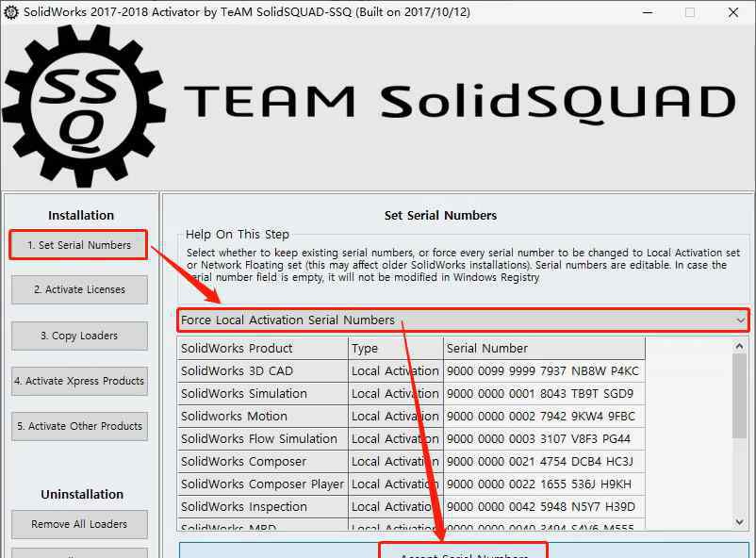Close the Activator window
This screenshot has width=756, height=558.
point(733,12)
